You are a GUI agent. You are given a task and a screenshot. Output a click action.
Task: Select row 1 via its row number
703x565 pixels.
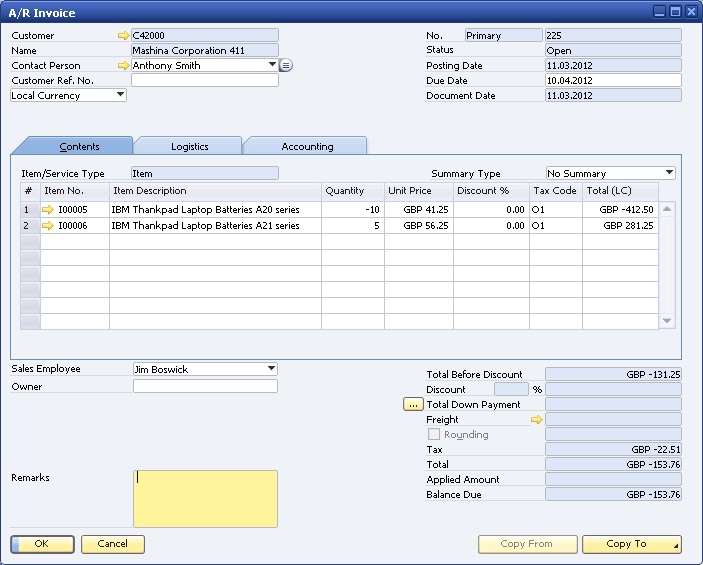(x=30, y=209)
